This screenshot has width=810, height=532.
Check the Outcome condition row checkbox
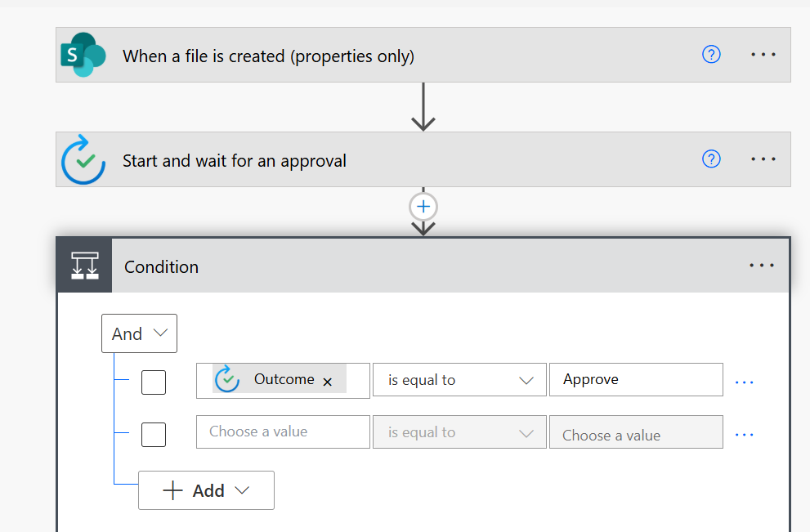pyautogui.click(x=154, y=382)
